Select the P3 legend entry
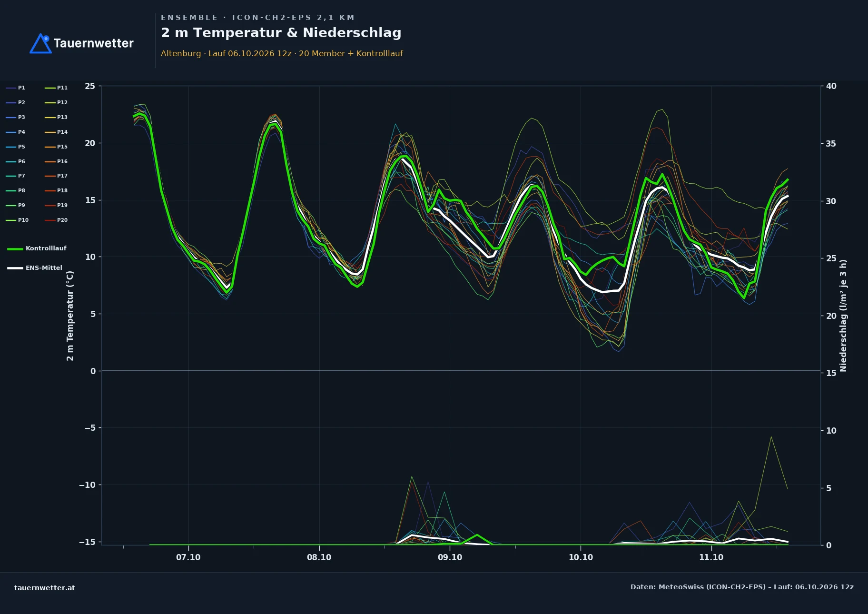The image size is (868, 614). [x=16, y=117]
